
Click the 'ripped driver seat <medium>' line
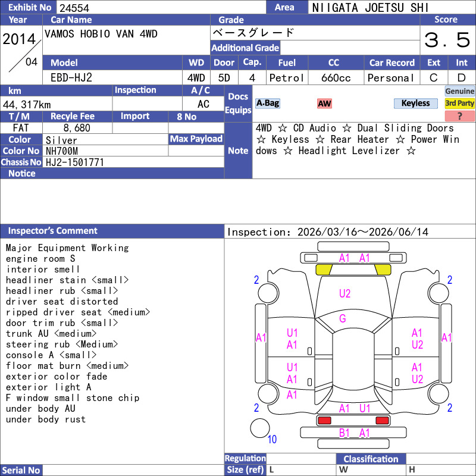(78, 312)
